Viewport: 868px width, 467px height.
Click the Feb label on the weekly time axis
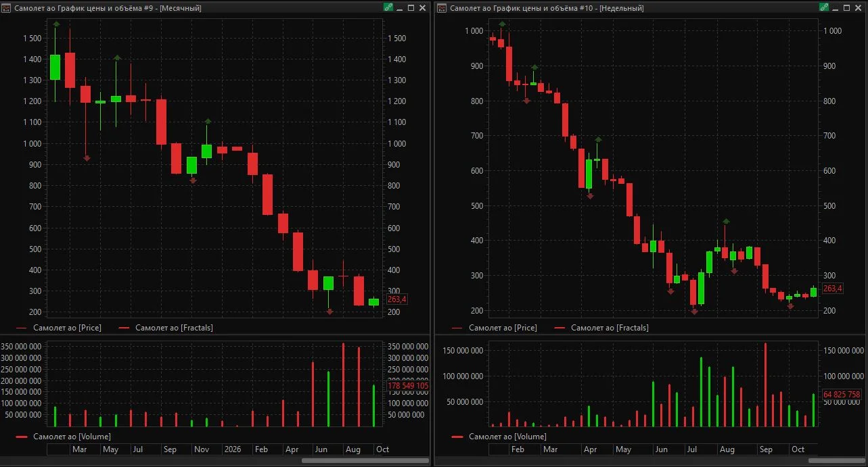518,449
